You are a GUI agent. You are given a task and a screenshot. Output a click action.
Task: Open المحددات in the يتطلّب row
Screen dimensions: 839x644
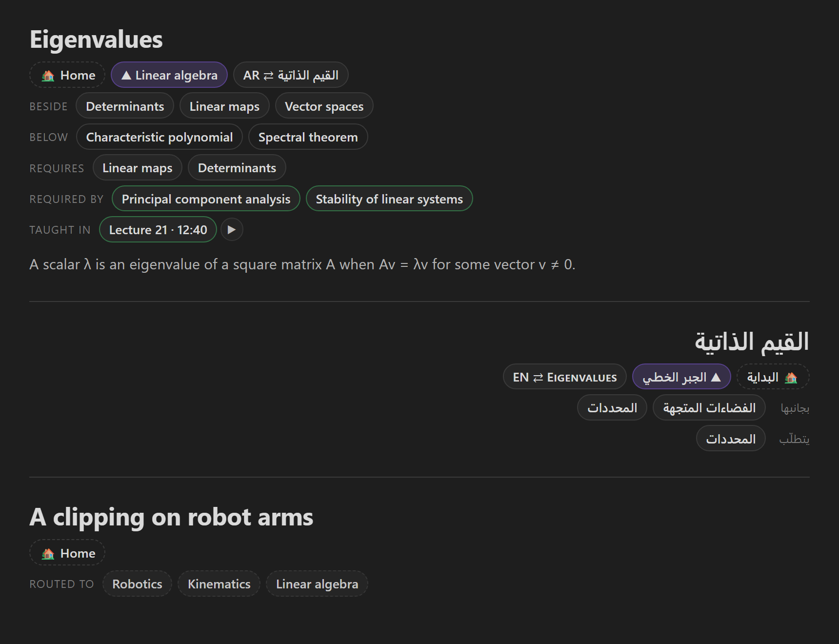pos(731,438)
